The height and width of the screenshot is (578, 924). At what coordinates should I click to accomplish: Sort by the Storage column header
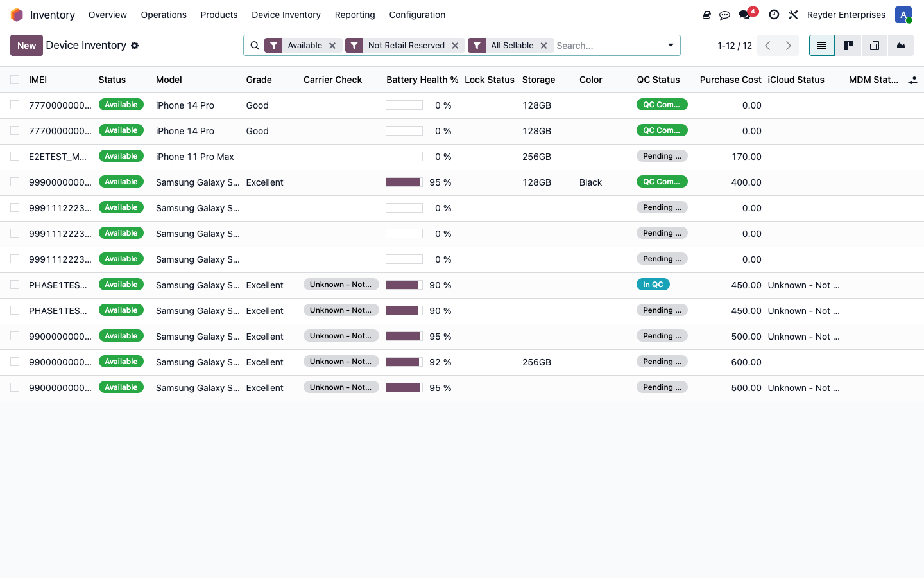point(538,80)
